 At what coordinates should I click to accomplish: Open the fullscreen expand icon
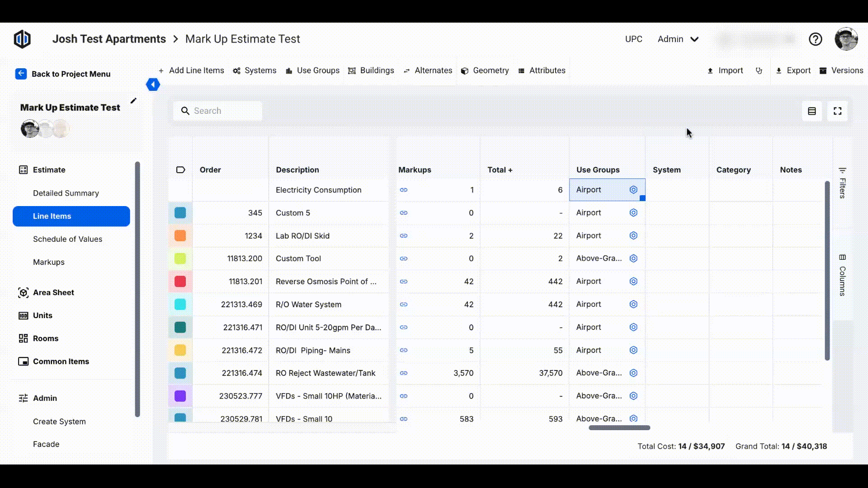tap(837, 111)
